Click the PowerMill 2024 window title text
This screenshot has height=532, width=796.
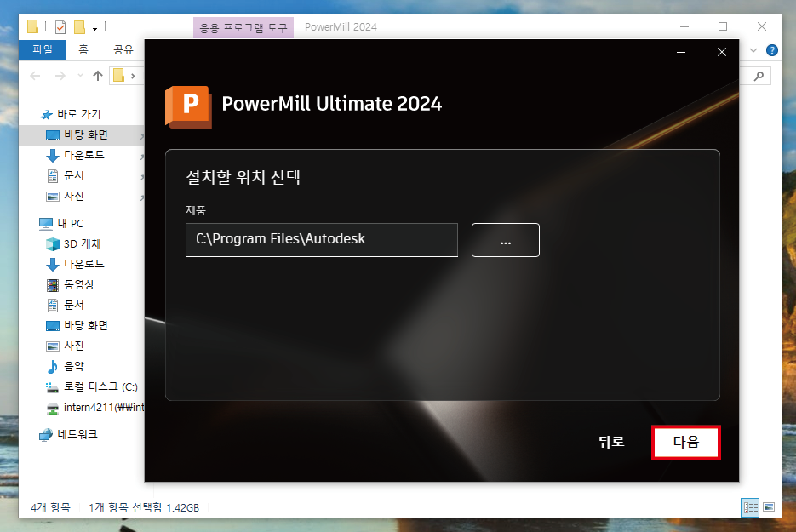(x=341, y=27)
